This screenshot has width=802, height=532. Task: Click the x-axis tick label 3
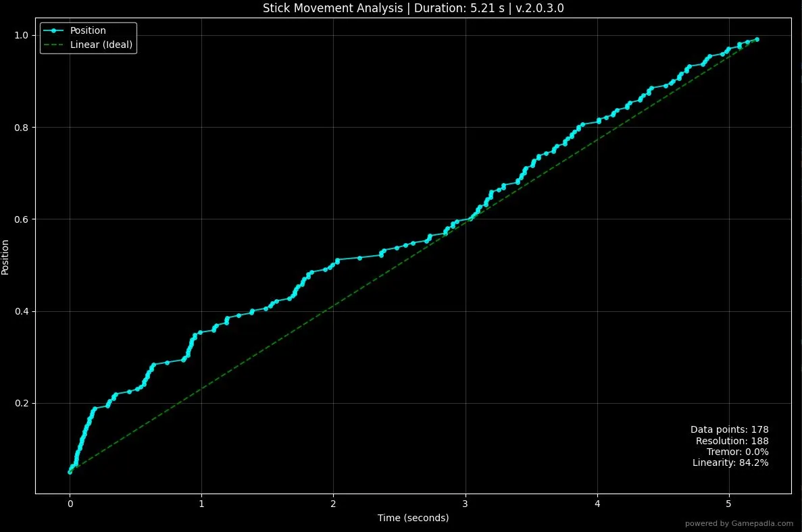465,504
